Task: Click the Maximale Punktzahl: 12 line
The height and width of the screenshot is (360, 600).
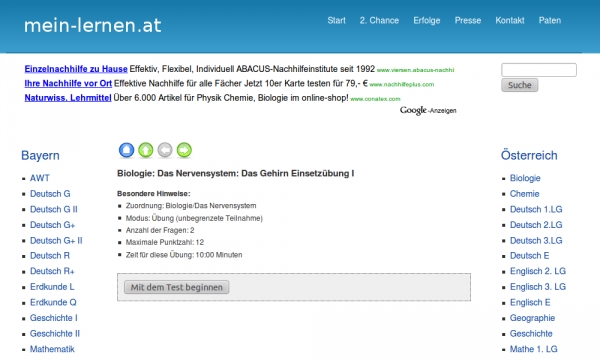Action: (165, 243)
